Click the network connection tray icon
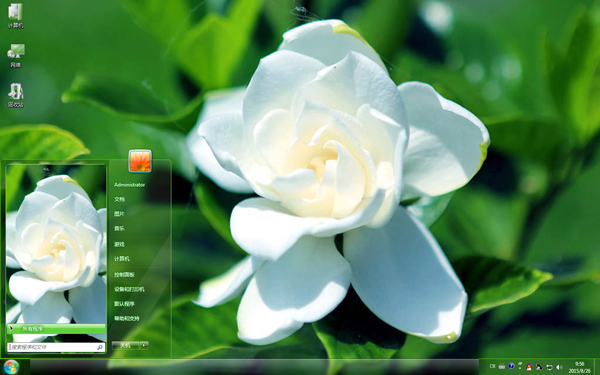The height and width of the screenshot is (375, 600). coord(539,367)
